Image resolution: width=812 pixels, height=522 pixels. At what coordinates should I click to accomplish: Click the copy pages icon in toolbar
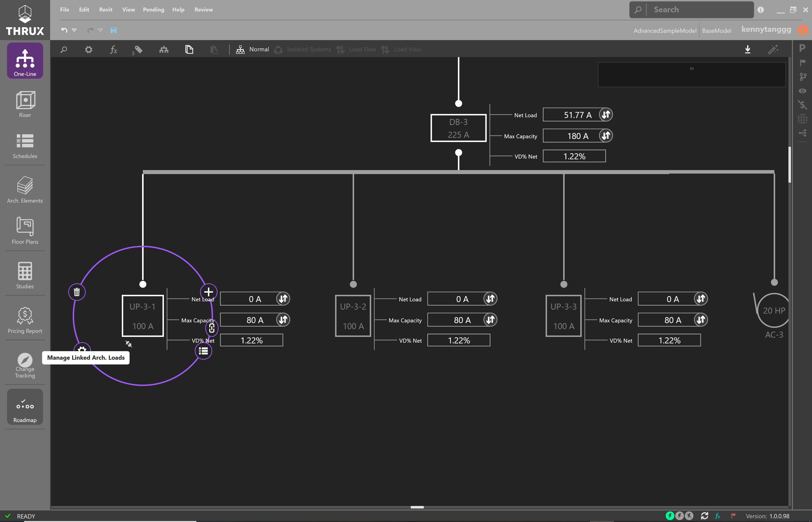189,50
